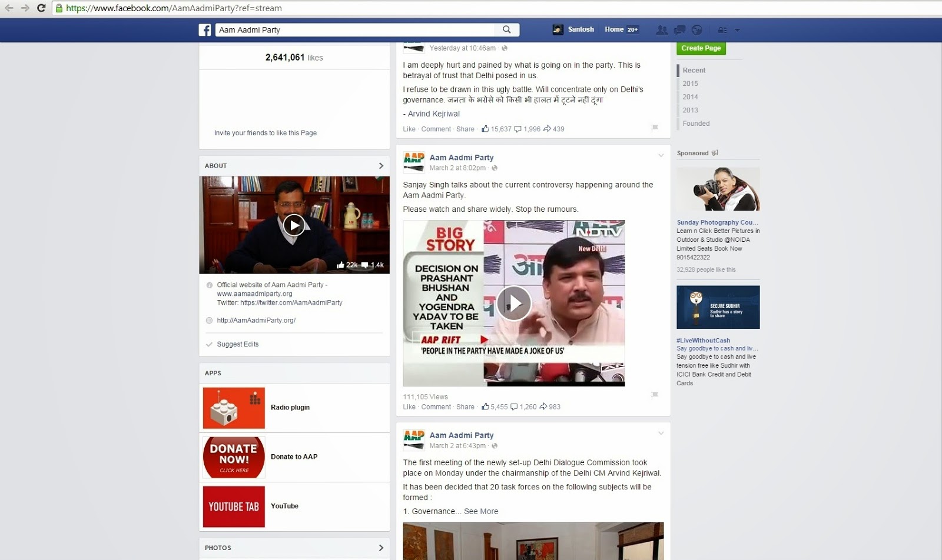Like the Arvind Kejriwal 'deeply hurt' post

pos(409,129)
